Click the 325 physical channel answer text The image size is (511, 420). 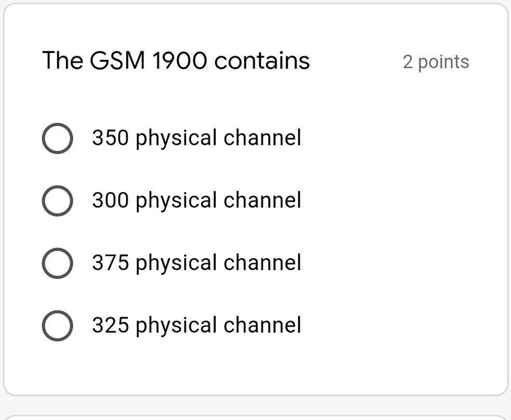(196, 325)
